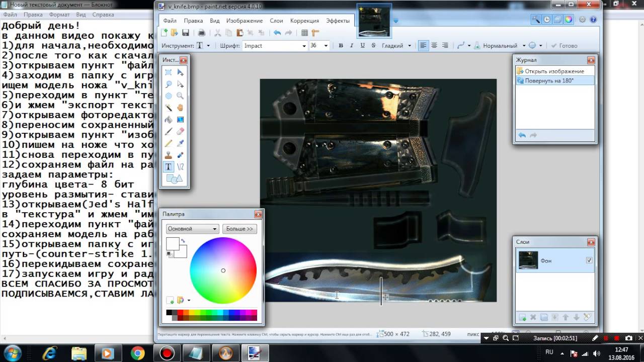This screenshot has width=644, height=362.
Task: Open the palette menu dropdown arrow
Action: click(x=189, y=301)
